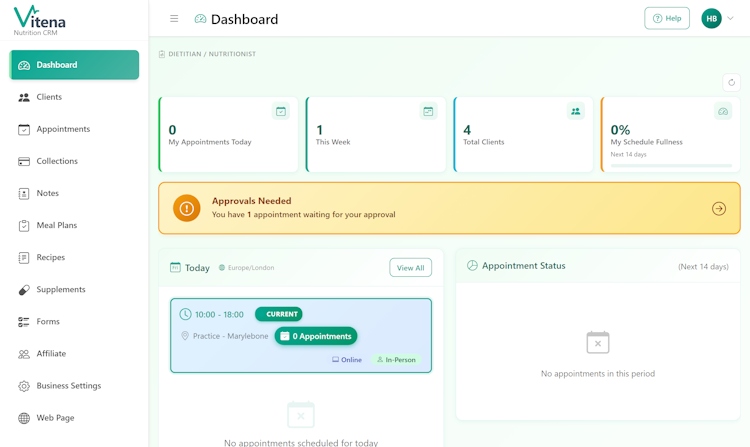Click the 10:00 - 18:00 time text
The image size is (750, 447).
(x=219, y=315)
